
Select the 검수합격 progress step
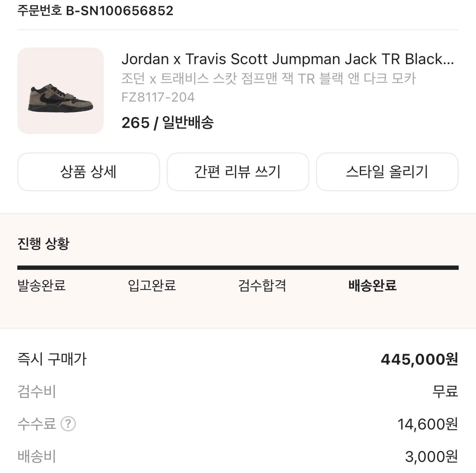(x=262, y=285)
